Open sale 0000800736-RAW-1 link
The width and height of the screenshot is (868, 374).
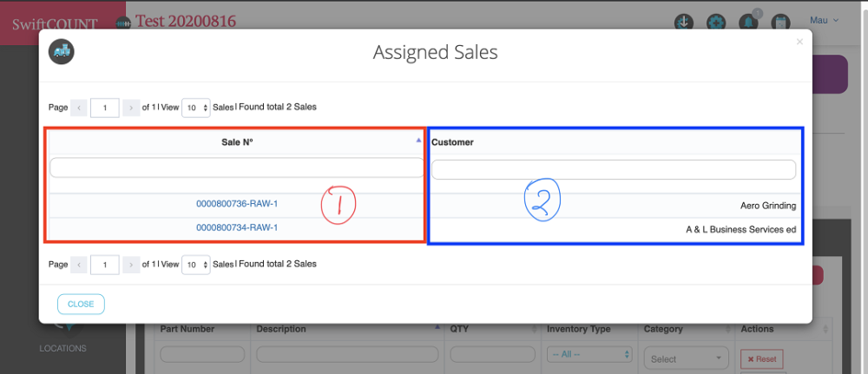[x=236, y=204]
